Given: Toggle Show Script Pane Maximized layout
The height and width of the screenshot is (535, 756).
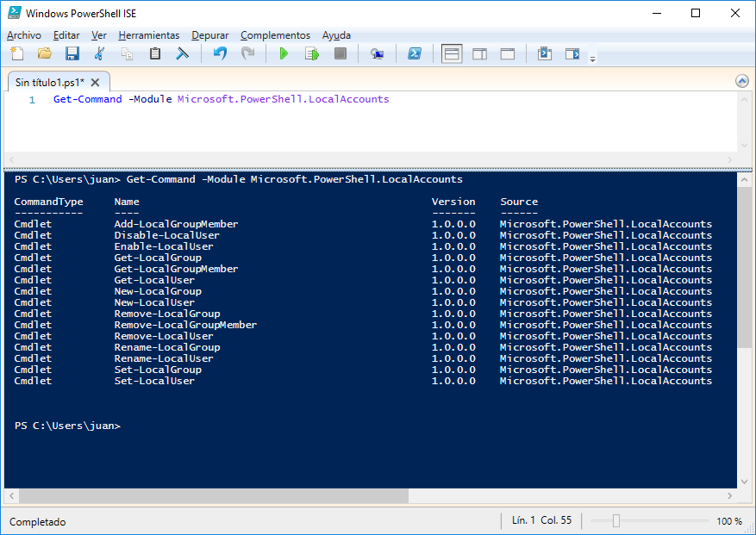Looking at the screenshot, I should [x=507, y=54].
